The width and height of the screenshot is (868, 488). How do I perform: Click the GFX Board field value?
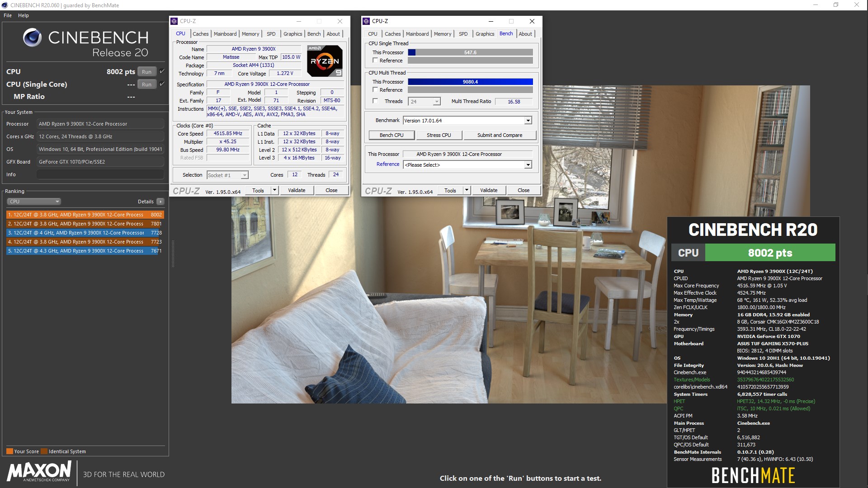[100, 162]
